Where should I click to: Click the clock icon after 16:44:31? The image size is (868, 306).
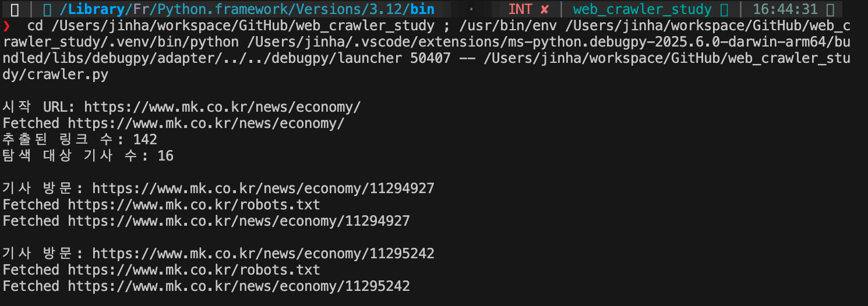pyautogui.click(x=830, y=9)
